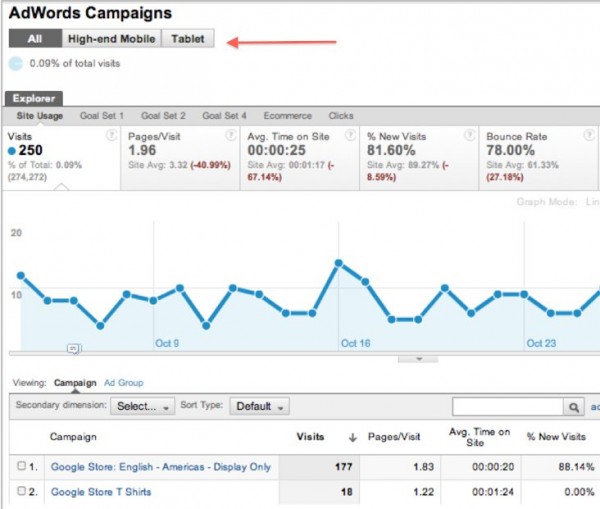
Task: Open the Clicks tab
Action: click(x=341, y=116)
